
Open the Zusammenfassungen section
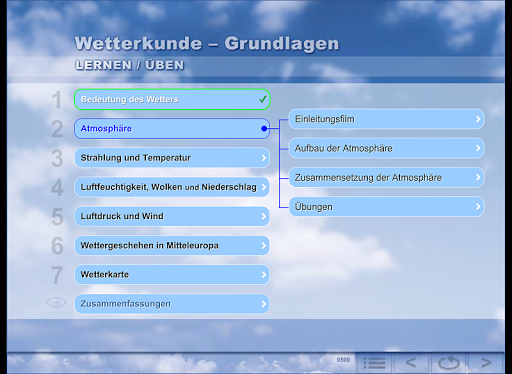click(172, 304)
